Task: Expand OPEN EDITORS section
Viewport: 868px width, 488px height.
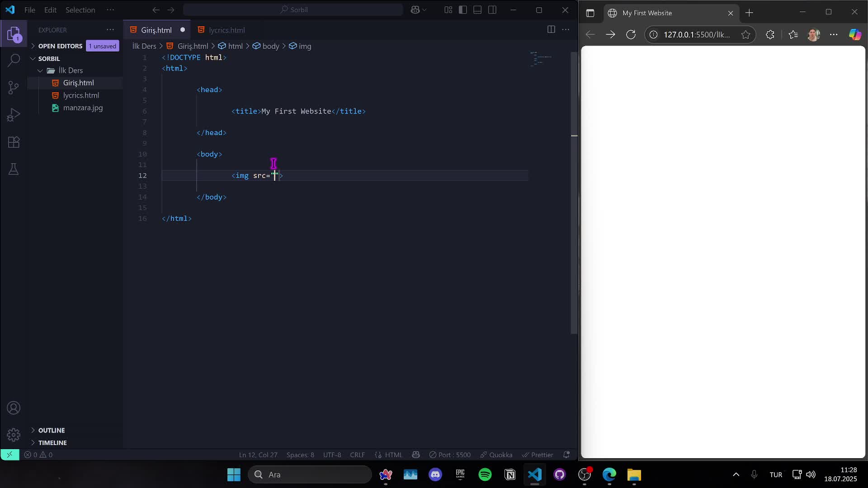Action: click(60, 46)
